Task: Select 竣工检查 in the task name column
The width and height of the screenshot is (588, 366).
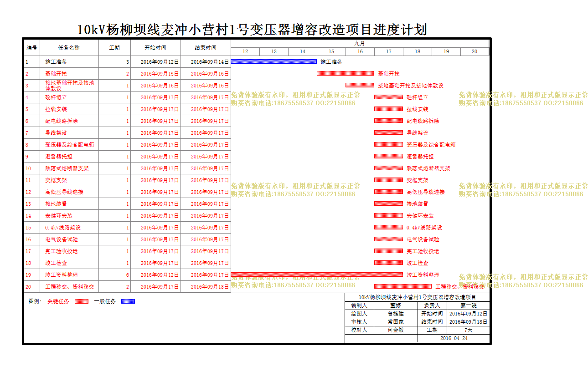Action: click(56, 263)
